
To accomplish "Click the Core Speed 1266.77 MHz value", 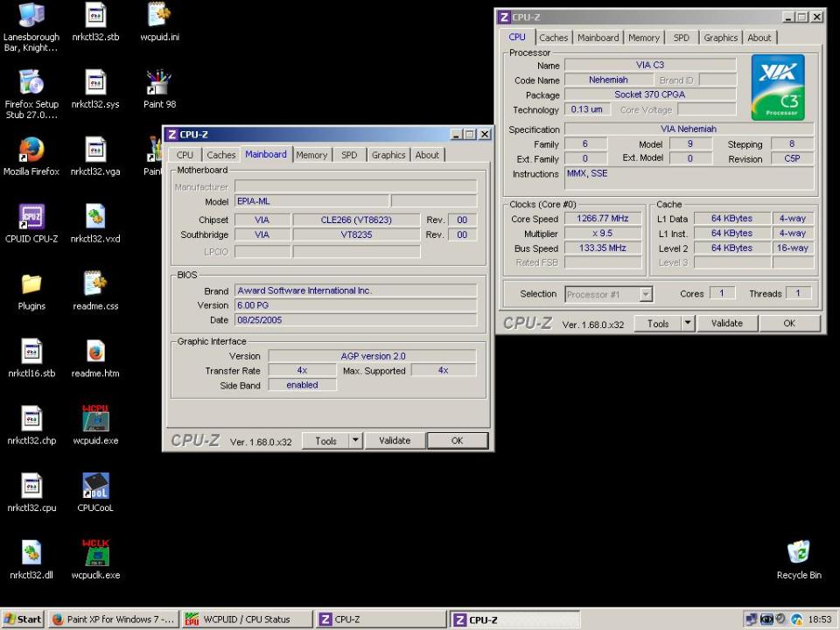I will (603, 219).
